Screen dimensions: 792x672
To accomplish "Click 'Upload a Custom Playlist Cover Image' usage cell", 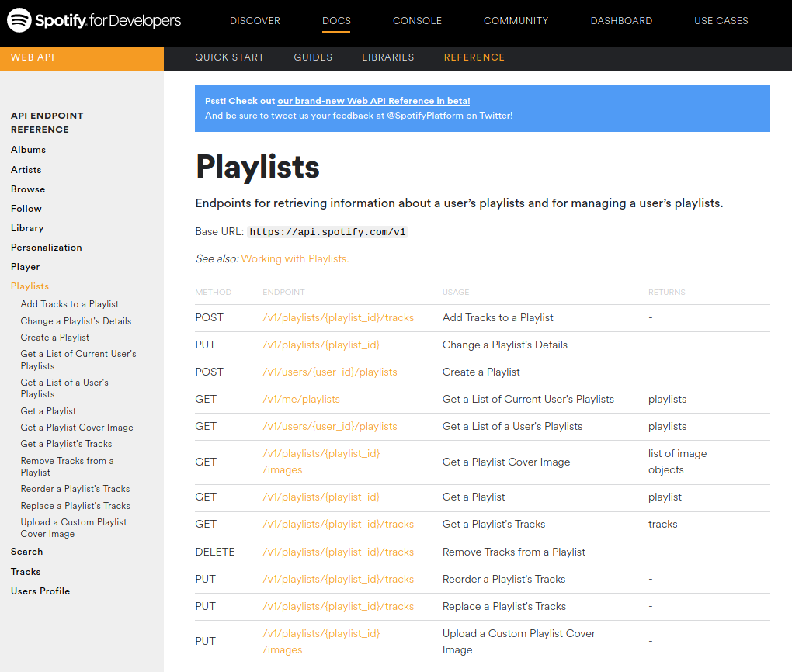I will tap(519, 642).
